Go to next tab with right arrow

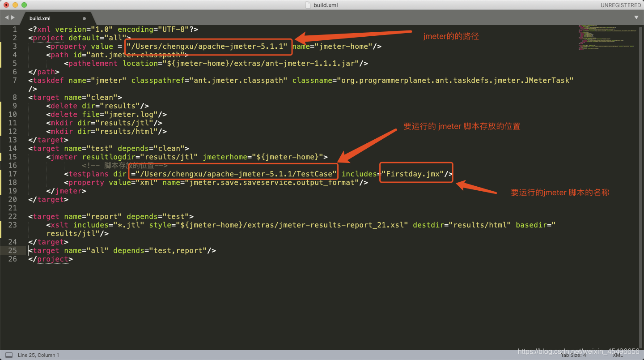coord(13,17)
